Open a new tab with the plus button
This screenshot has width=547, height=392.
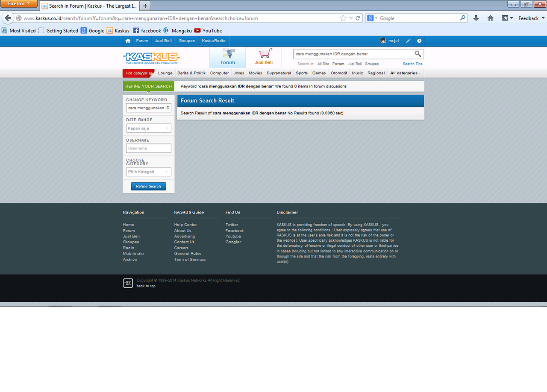(x=145, y=6)
